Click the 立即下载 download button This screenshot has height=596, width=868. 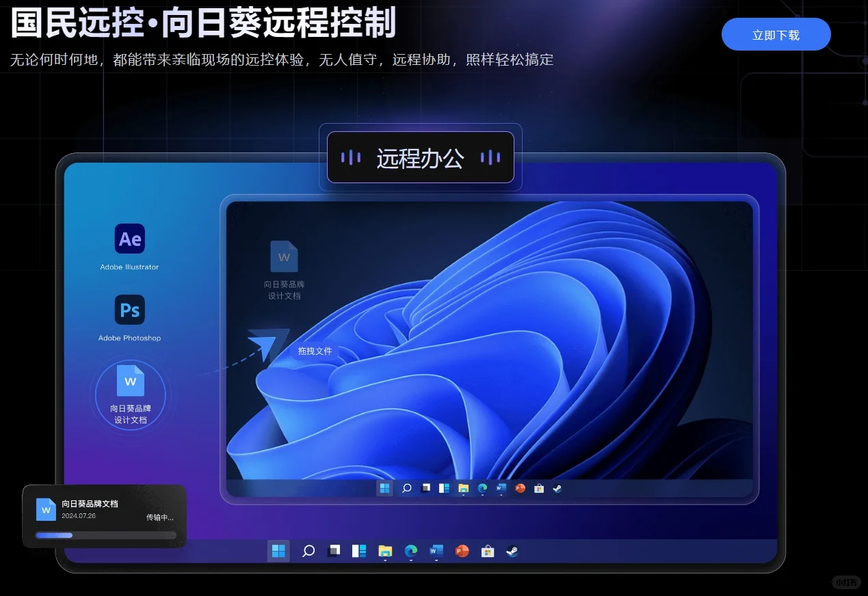(776, 35)
